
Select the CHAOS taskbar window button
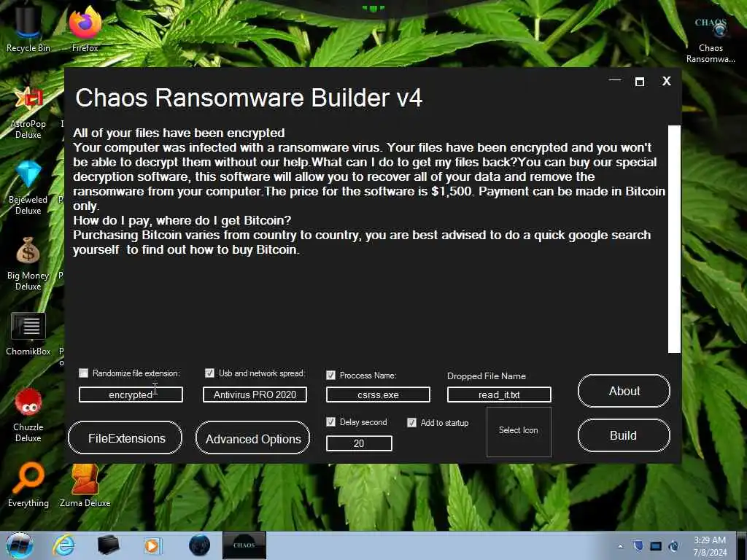(x=244, y=545)
